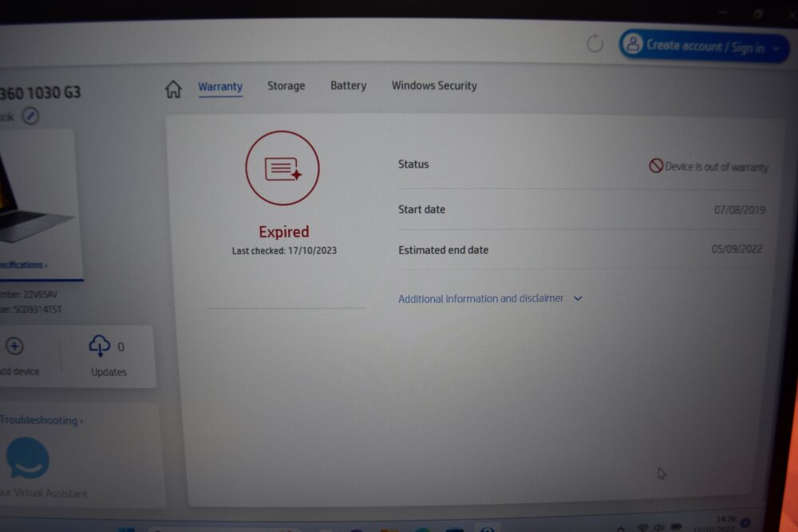Click the 'Estimated end date' label

click(x=443, y=250)
